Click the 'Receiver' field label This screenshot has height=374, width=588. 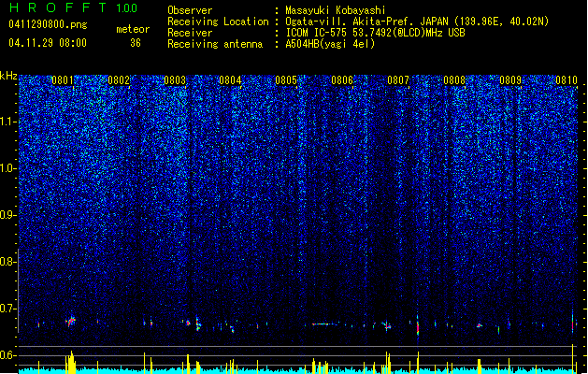click(x=190, y=33)
